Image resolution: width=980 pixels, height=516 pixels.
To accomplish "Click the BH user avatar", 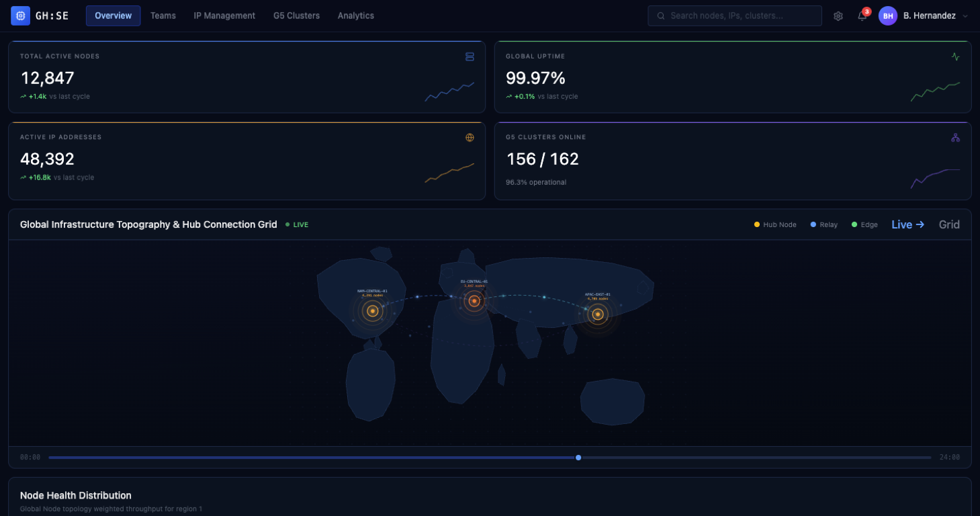I will coord(888,16).
